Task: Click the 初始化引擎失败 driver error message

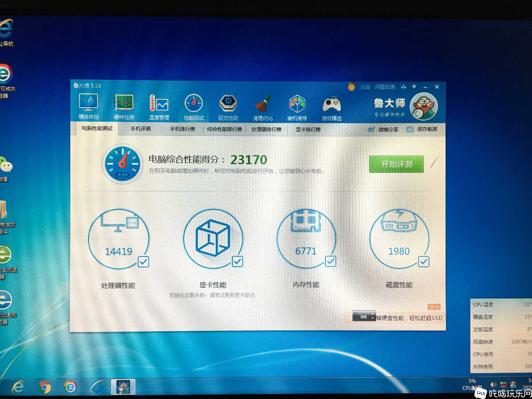Action: pyautogui.click(x=212, y=295)
